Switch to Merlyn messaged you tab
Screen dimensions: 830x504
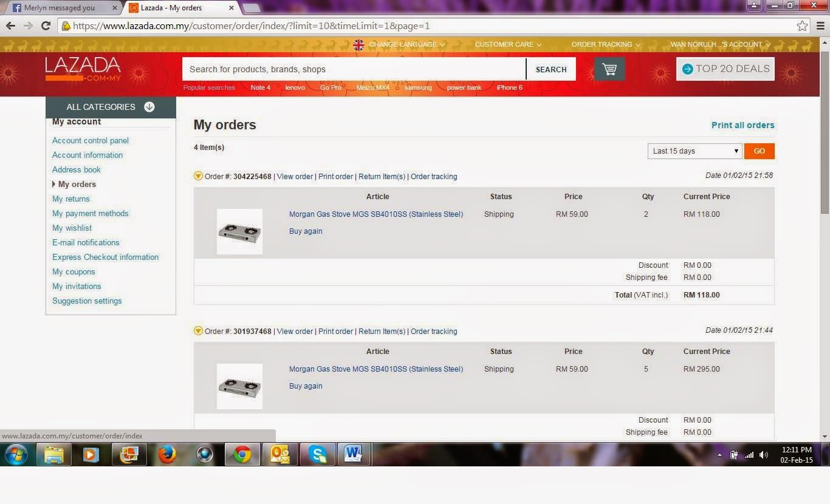click(x=63, y=8)
